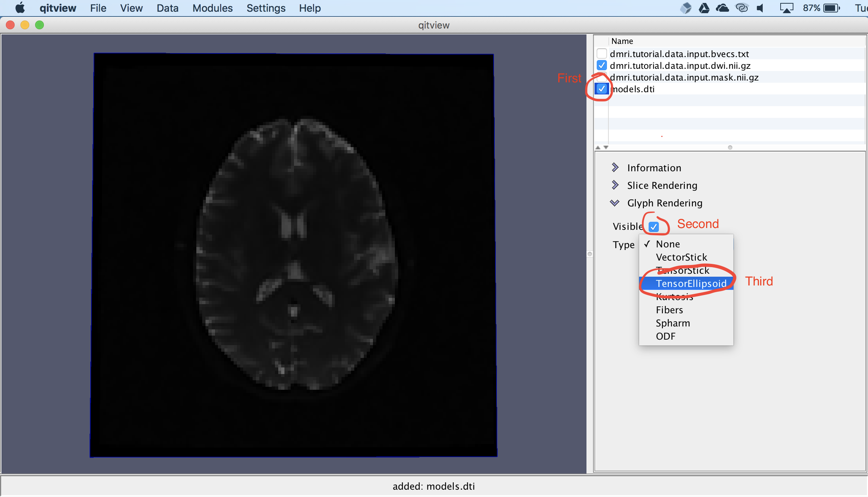Click the battery status icon
This screenshot has width=868, height=497.
(832, 8)
